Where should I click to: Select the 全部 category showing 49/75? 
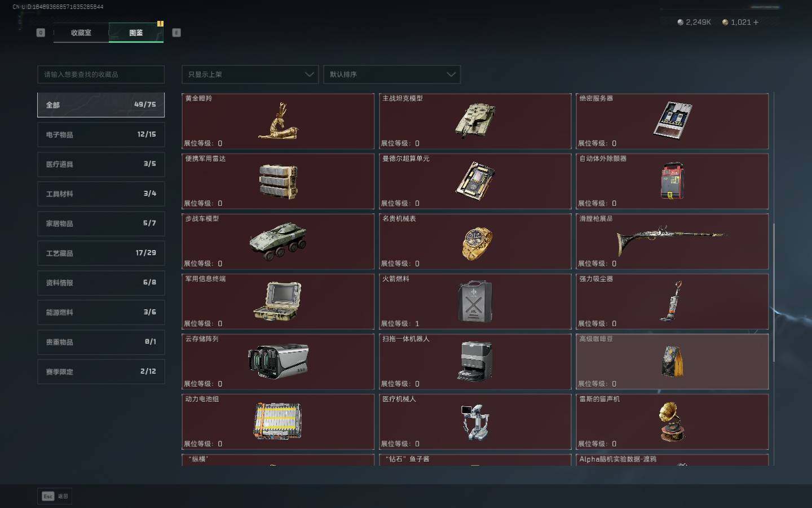[101, 105]
